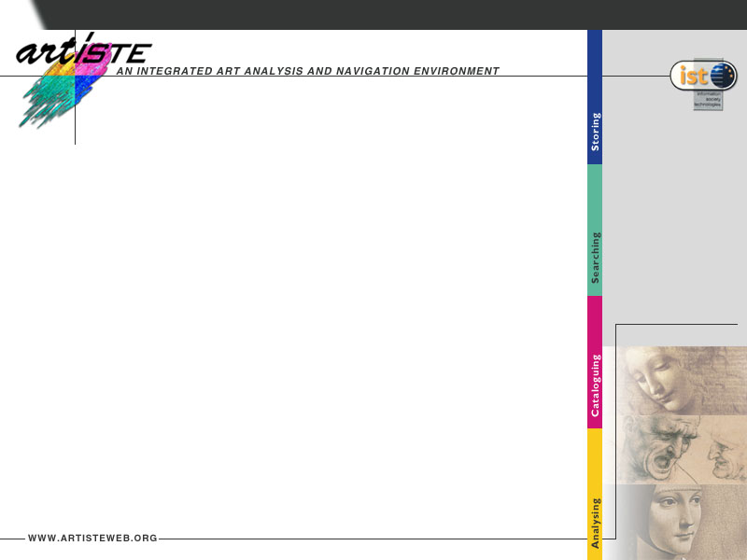Switch to the Searching tab
Screen dimensions: 747x560
point(595,256)
